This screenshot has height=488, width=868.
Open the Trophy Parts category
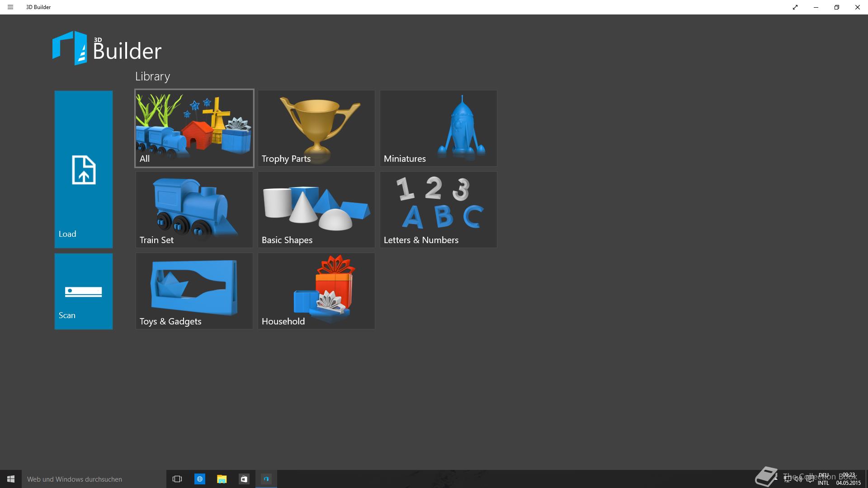(316, 128)
